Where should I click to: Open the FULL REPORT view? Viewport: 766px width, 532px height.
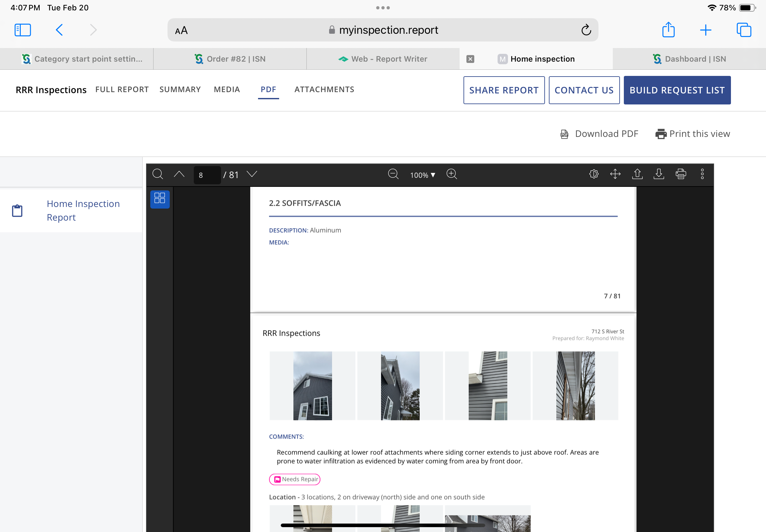(122, 89)
